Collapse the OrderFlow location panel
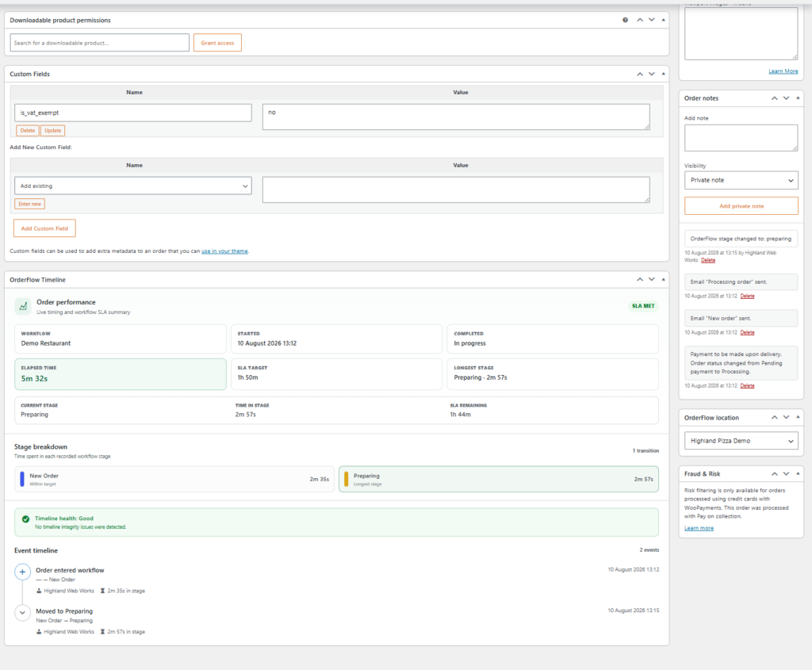Image resolution: width=812 pixels, height=670 pixels. (x=798, y=417)
